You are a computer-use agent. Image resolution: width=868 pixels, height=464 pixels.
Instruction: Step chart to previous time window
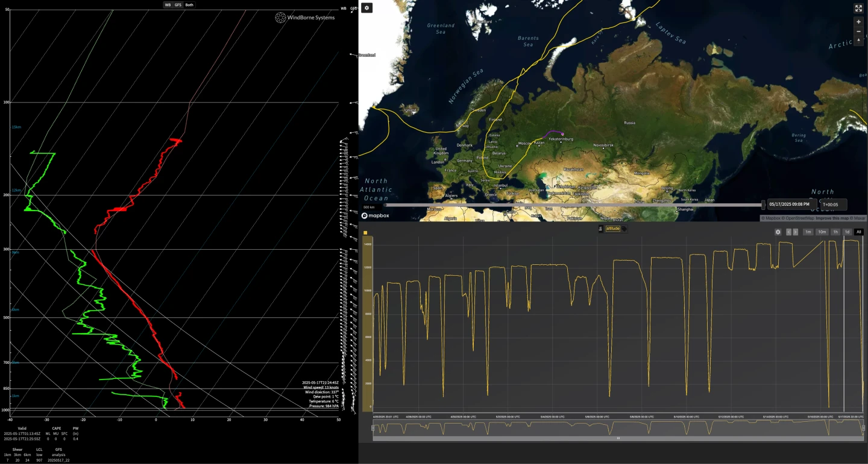[788, 232]
